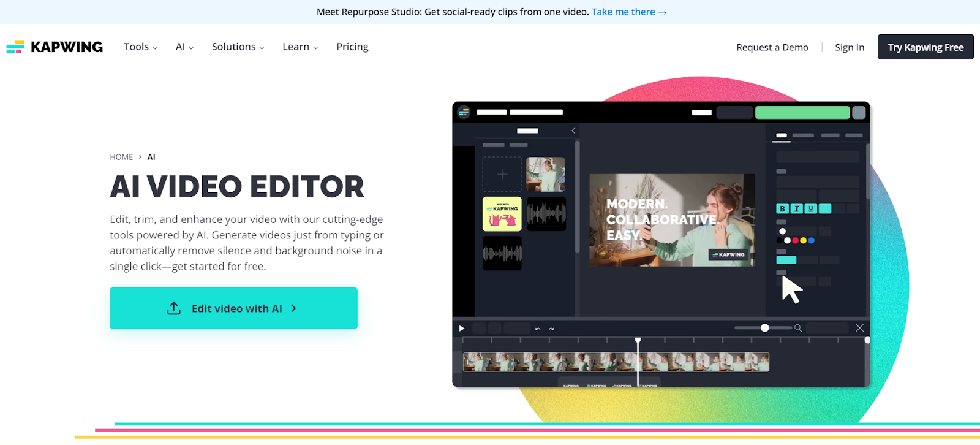The height and width of the screenshot is (445, 980).
Task: Click the Kapwing logo in the header
Action: pyautogui.click(x=55, y=47)
